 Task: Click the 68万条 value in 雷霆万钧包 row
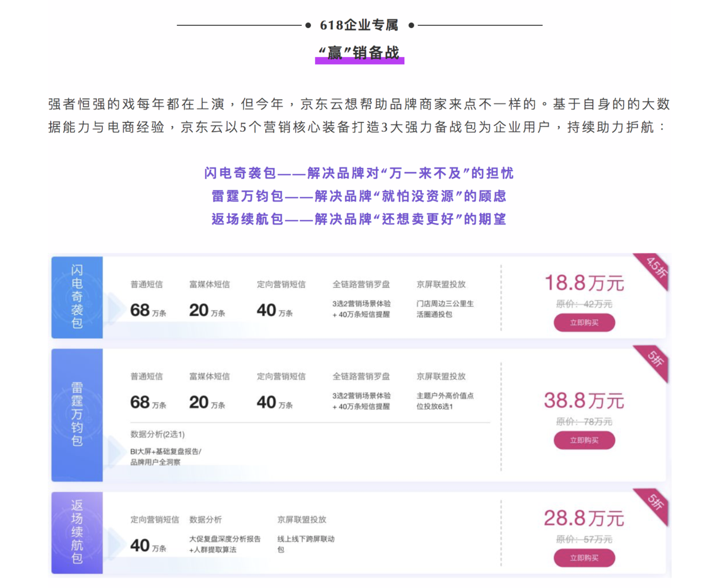[x=148, y=403]
